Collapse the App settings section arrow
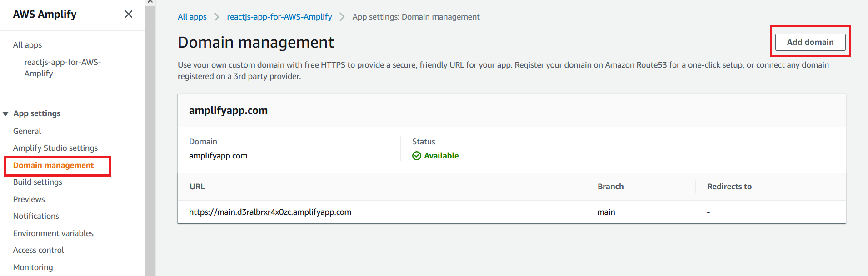The image size is (868, 276). [x=5, y=113]
